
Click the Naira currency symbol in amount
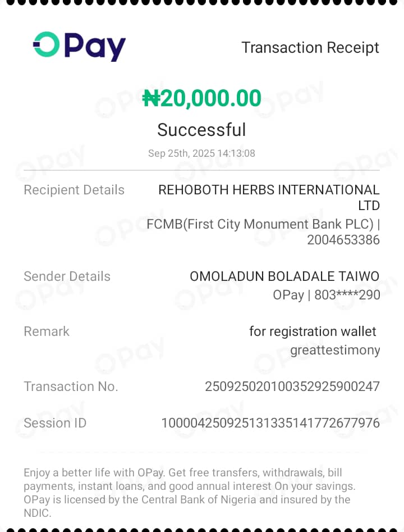[x=151, y=99]
